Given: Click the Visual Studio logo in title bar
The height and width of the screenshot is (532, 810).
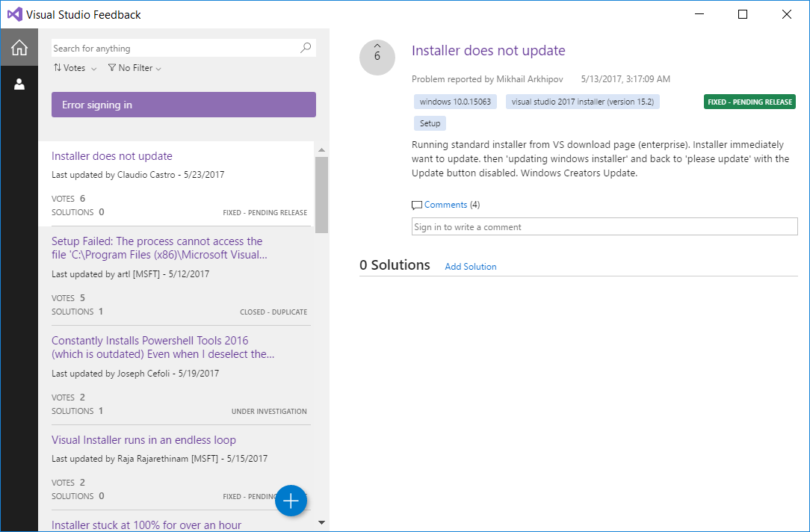Looking at the screenshot, I should point(14,14).
